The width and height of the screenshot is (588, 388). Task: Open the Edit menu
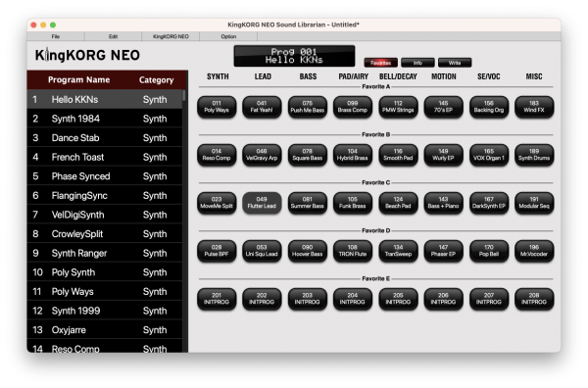point(113,36)
